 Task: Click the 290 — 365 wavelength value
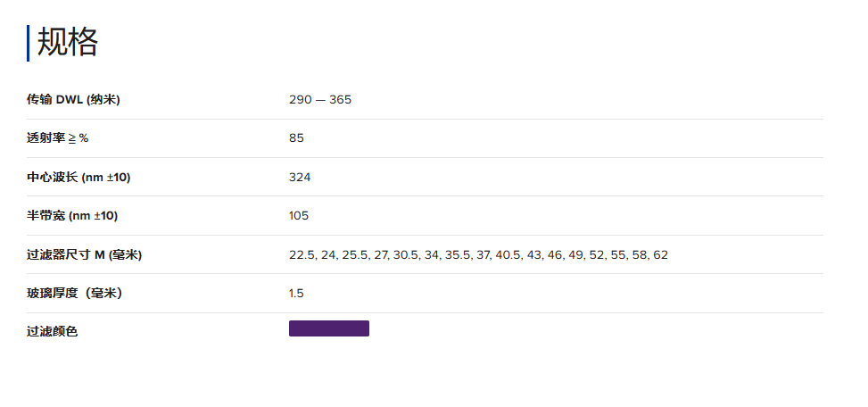[320, 99]
